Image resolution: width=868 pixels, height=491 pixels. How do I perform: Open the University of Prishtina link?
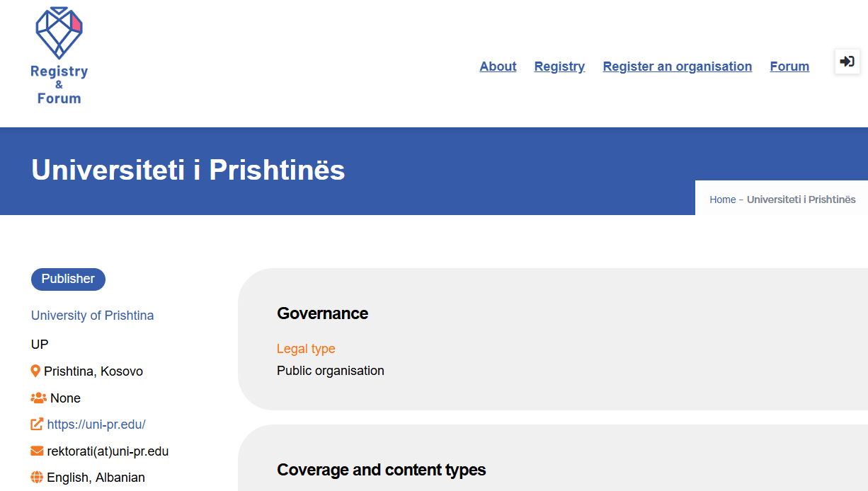[92, 316]
